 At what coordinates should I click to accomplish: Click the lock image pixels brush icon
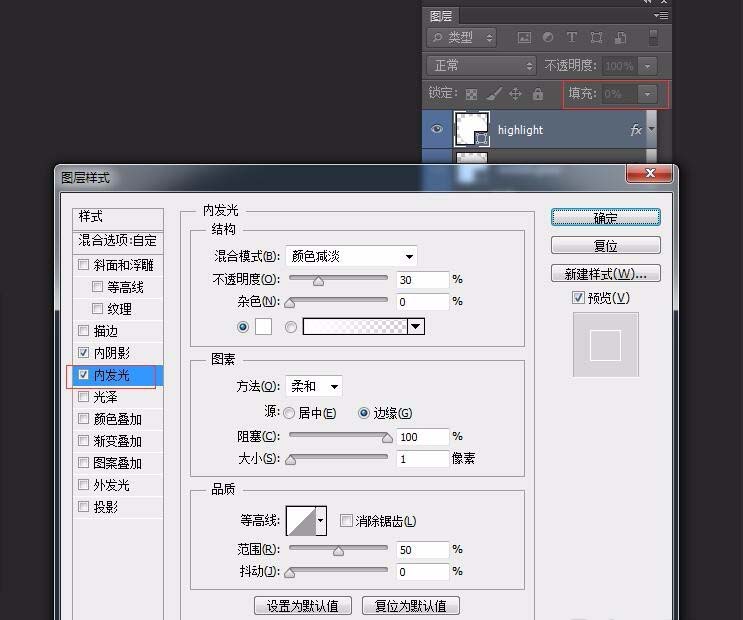point(493,94)
